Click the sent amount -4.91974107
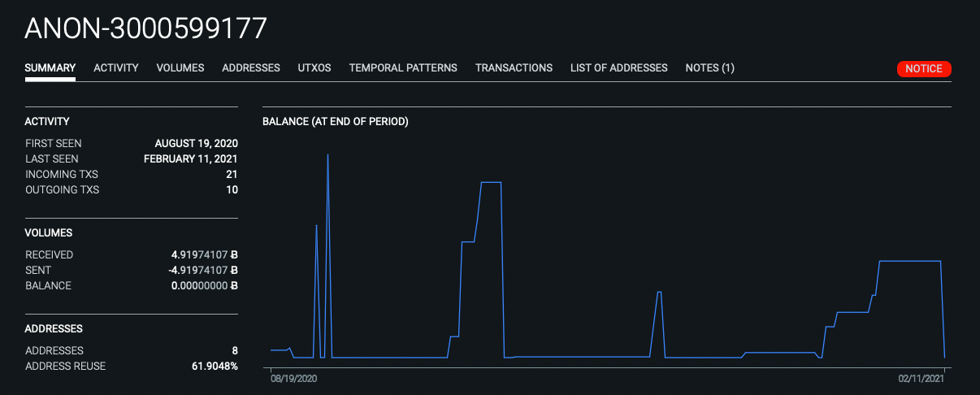980x395 pixels. click(198, 271)
